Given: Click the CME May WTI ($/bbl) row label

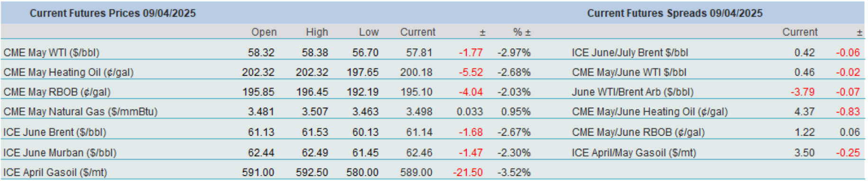Looking at the screenshot, I should pyautogui.click(x=51, y=52).
